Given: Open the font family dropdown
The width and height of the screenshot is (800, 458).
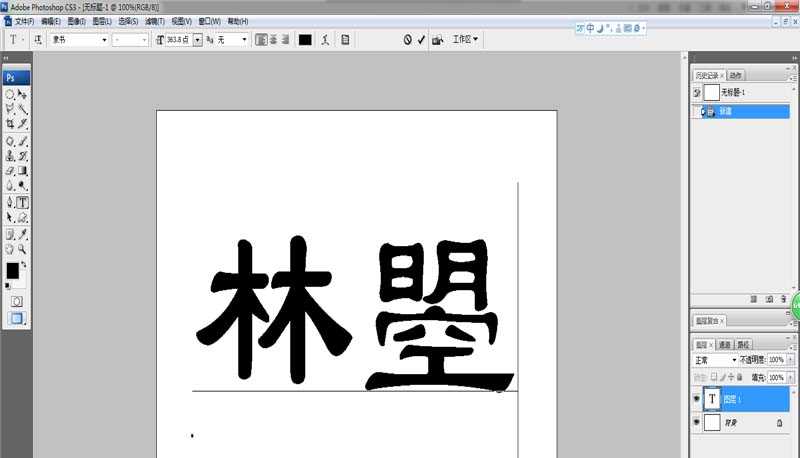Looking at the screenshot, I should (x=104, y=40).
